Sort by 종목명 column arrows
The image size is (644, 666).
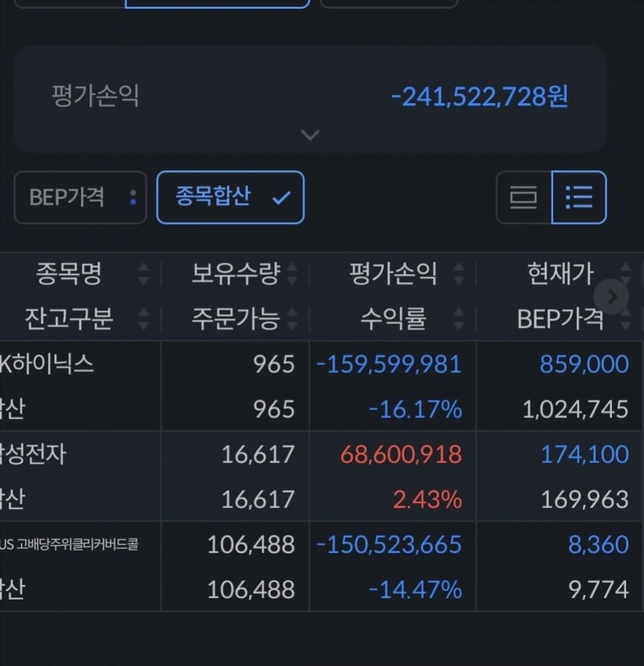tap(144, 273)
